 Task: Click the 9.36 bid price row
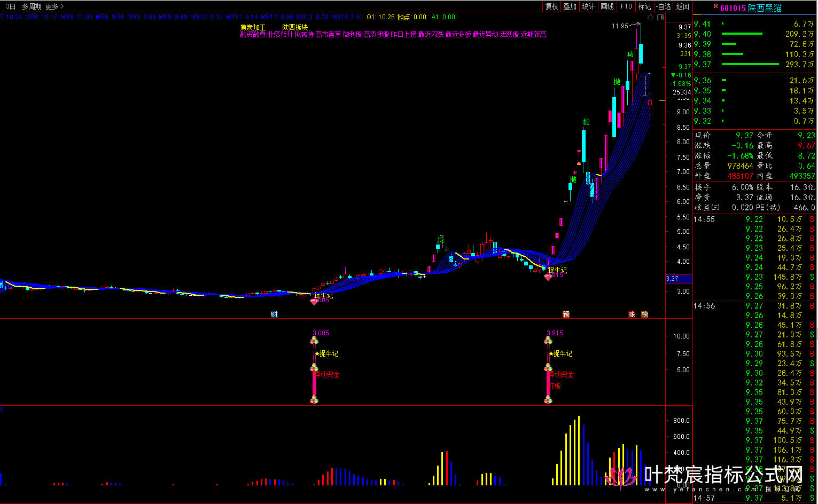pos(754,81)
